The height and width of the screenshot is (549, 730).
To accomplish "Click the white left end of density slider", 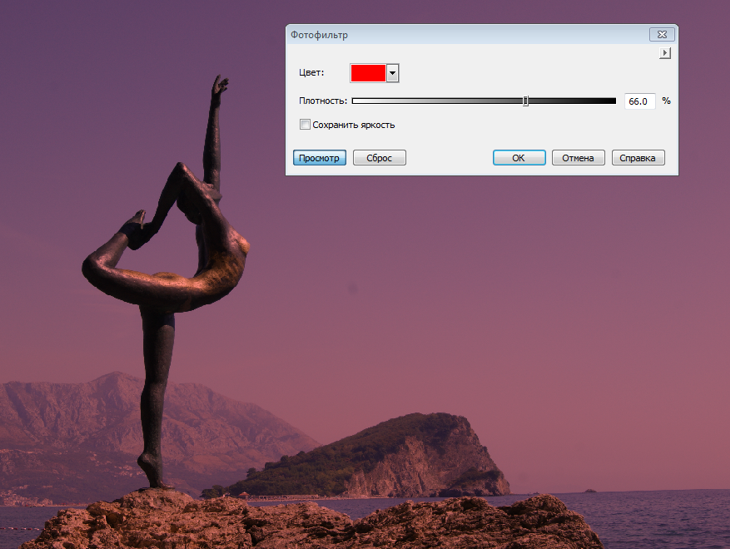I will coord(357,101).
